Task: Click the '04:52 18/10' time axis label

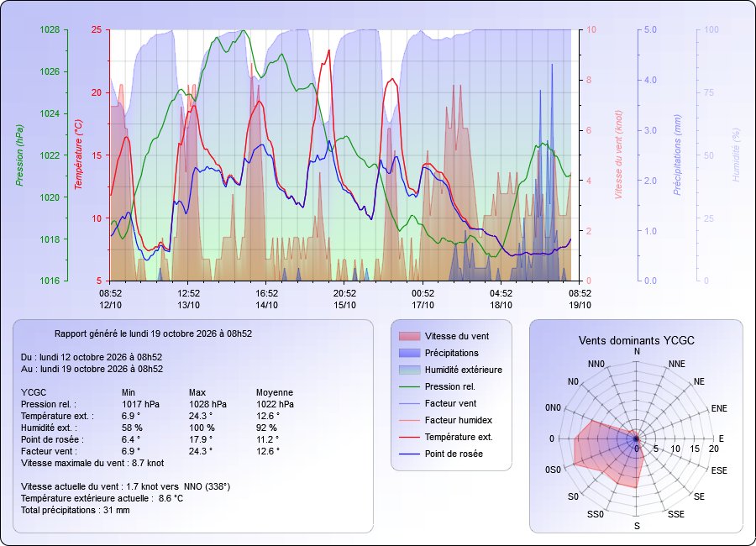Action: 501,299
